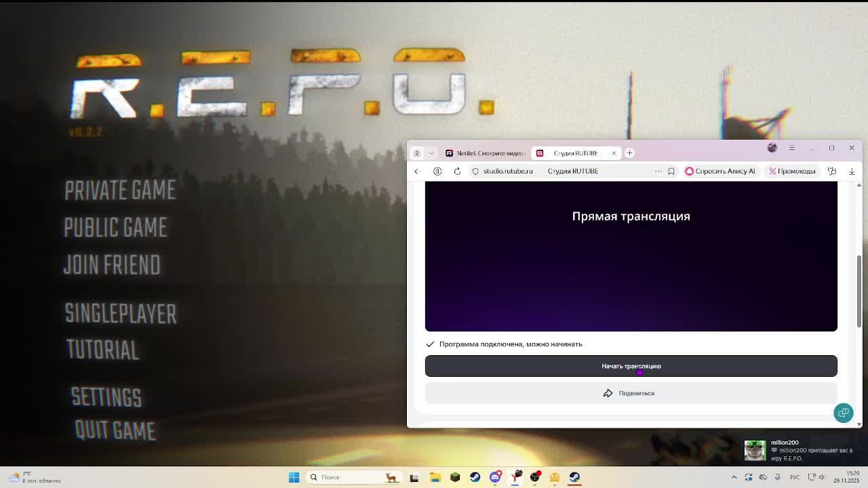Open Discord from the taskbar

pos(495,477)
